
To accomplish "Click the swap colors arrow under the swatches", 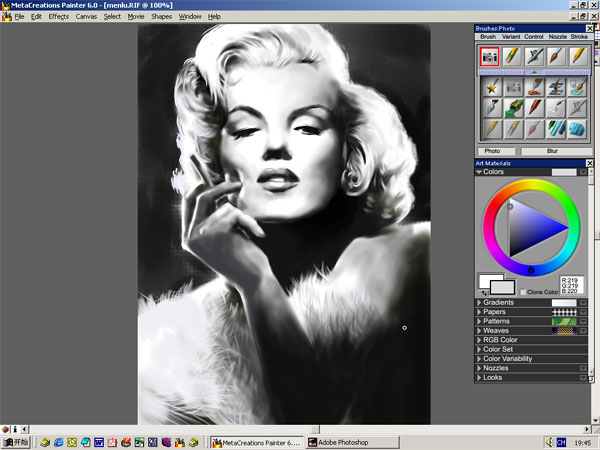I will pyautogui.click(x=485, y=293).
